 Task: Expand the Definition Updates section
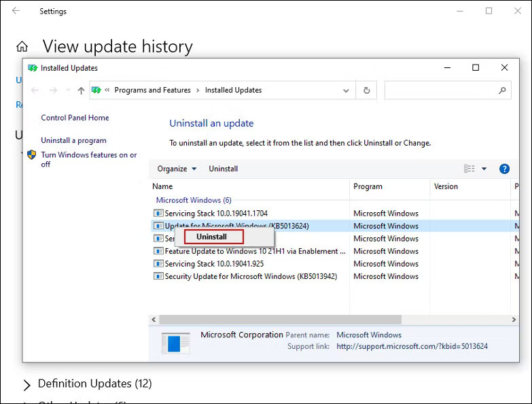point(27,385)
